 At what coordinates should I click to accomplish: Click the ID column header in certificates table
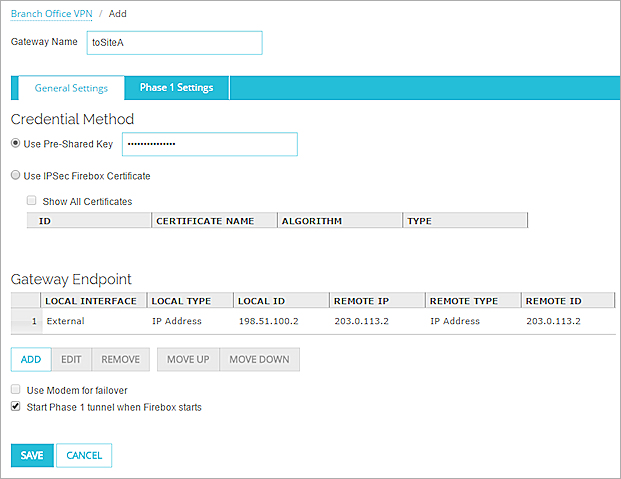pos(89,221)
